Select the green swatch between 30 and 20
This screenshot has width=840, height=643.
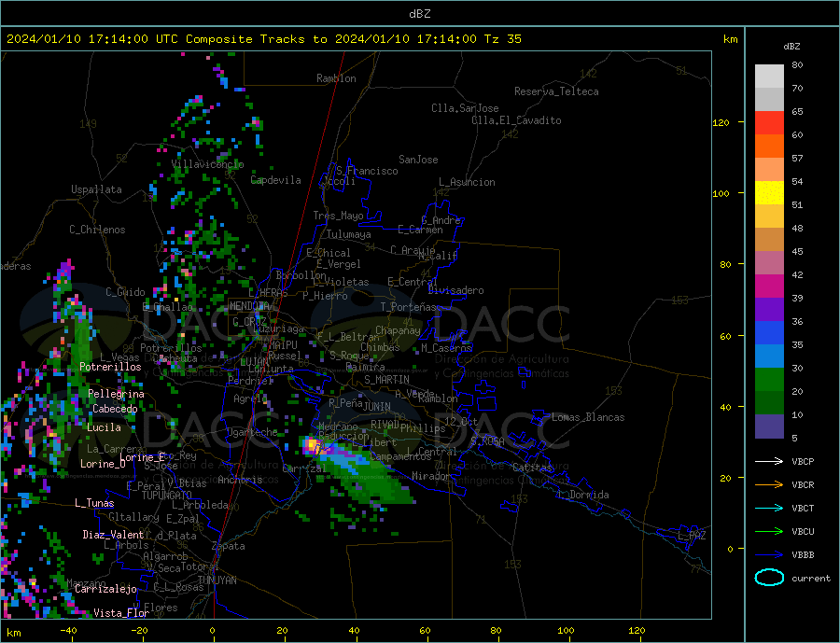tap(769, 380)
